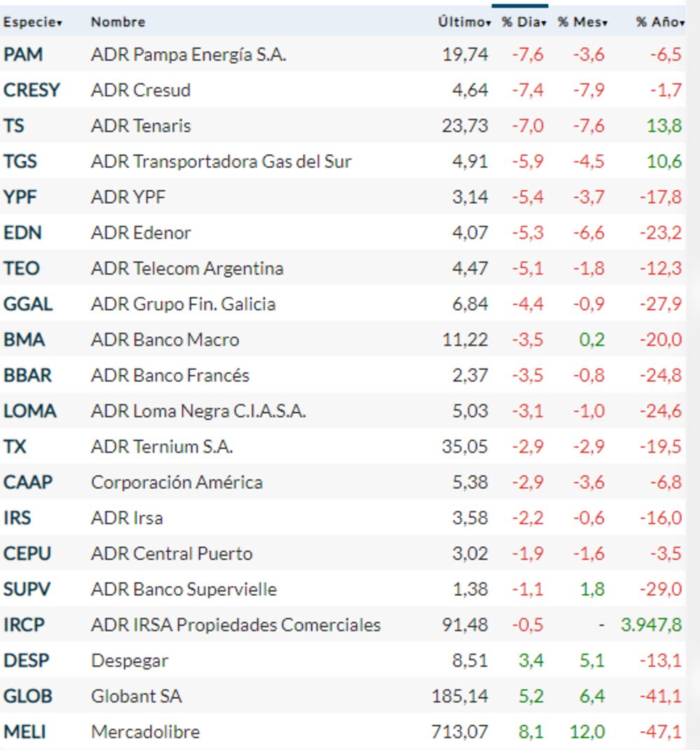Click MELI's green 8,1 daily change

coord(531,732)
